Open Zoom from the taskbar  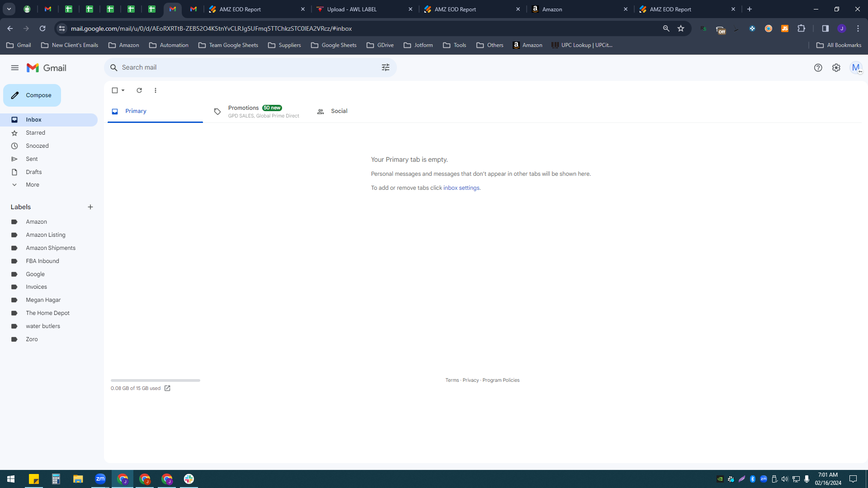pos(100,479)
